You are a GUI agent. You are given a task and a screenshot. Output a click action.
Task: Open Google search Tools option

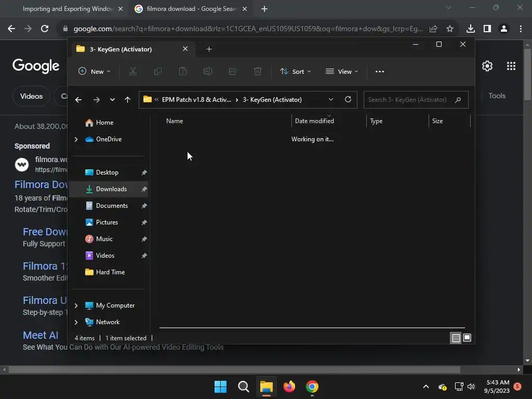pyautogui.click(x=497, y=96)
